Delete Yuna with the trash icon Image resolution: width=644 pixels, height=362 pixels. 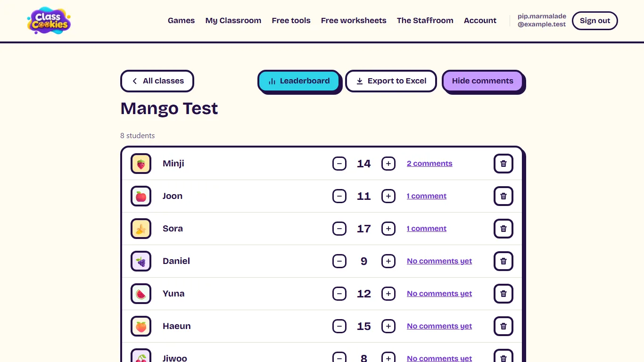[x=504, y=294]
